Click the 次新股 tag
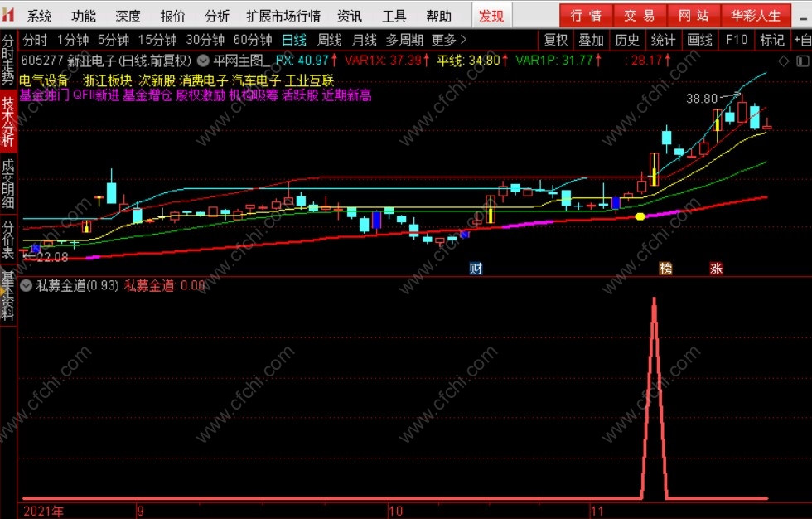 157,80
